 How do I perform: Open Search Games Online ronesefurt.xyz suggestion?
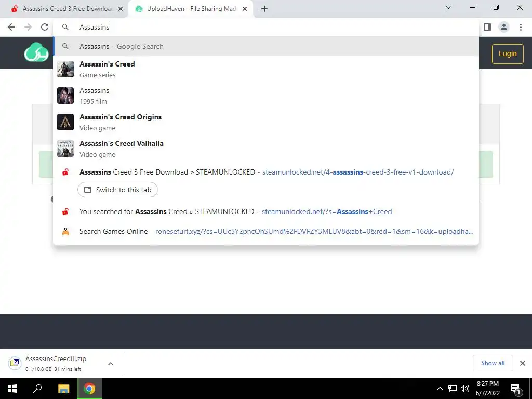[266, 231]
